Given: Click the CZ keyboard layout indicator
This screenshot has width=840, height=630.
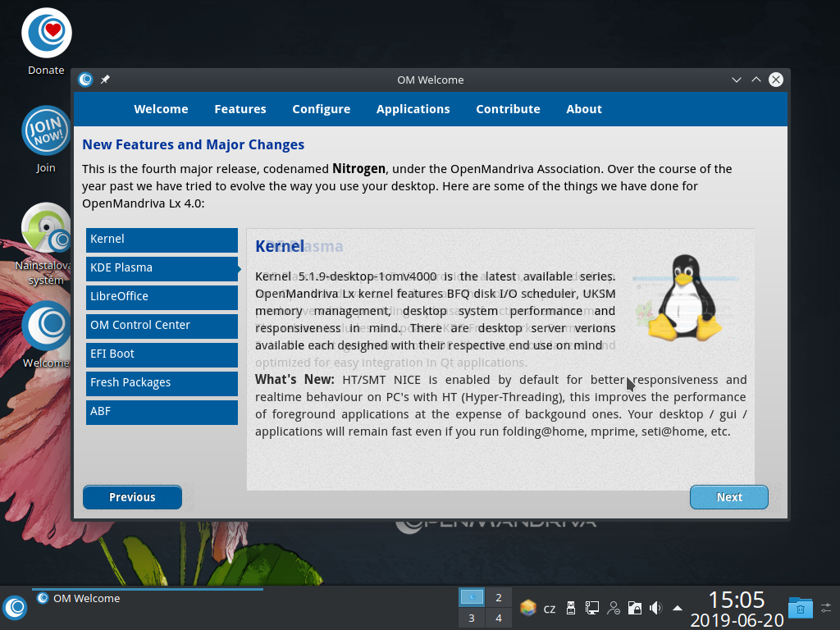Looking at the screenshot, I should 550,609.
